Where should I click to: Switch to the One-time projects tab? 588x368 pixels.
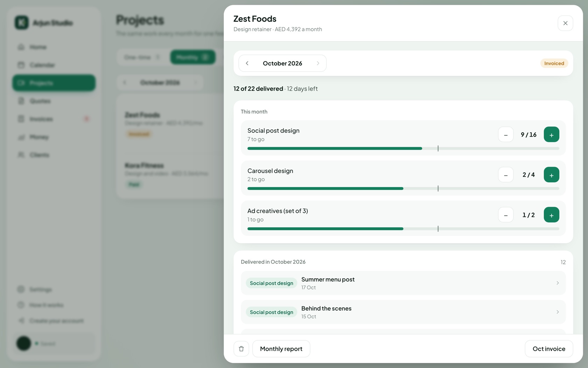click(x=142, y=57)
